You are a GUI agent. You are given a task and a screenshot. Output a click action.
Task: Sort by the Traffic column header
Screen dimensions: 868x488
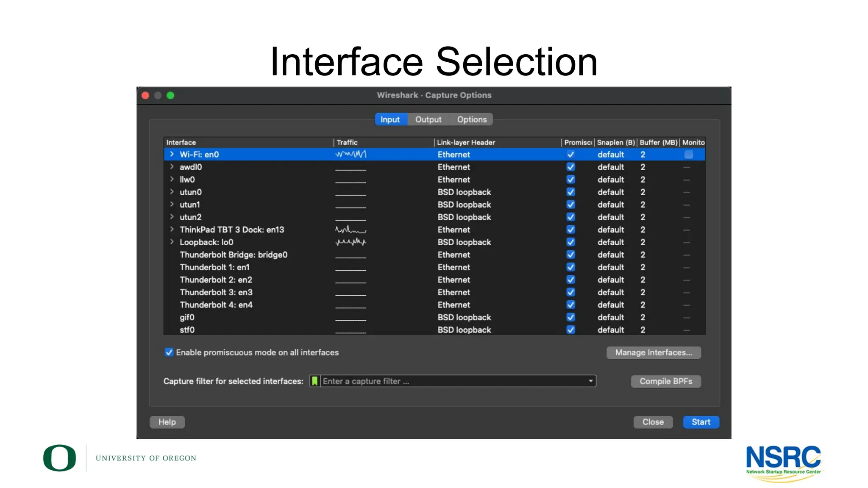[x=384, y=142]
